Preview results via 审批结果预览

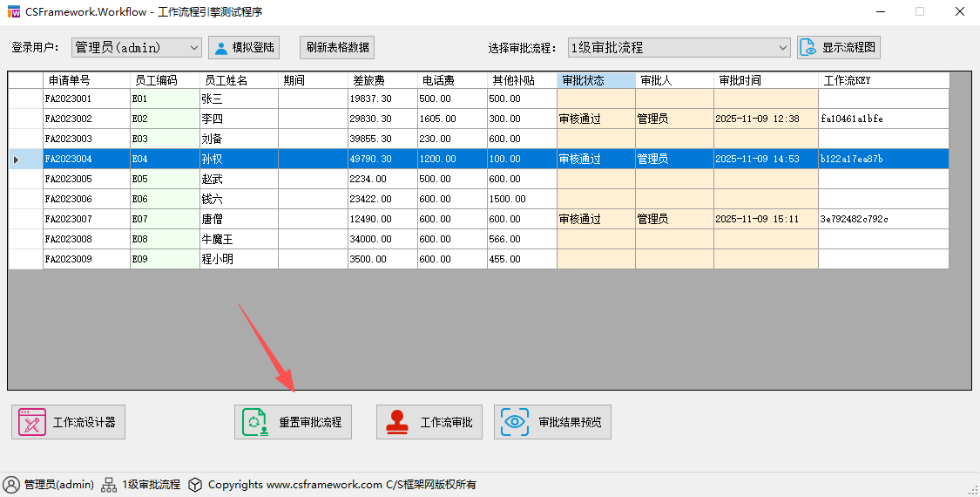tap(552, 422)
